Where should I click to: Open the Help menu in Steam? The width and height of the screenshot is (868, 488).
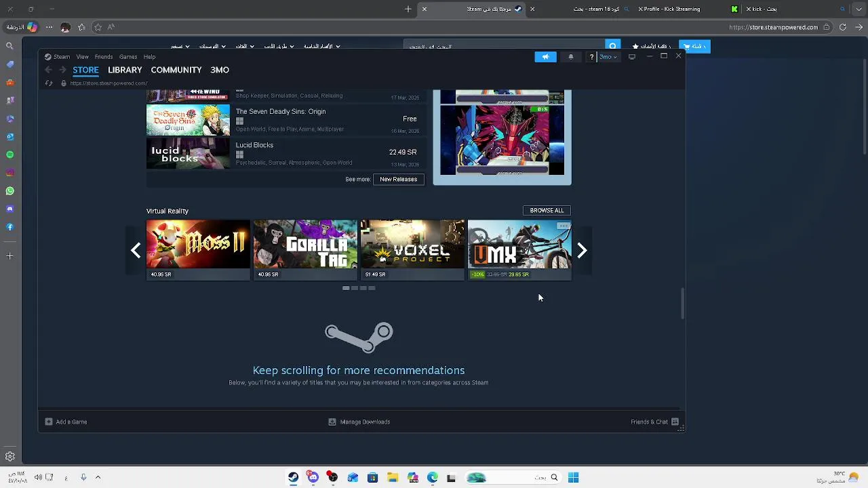pos(149,57)
